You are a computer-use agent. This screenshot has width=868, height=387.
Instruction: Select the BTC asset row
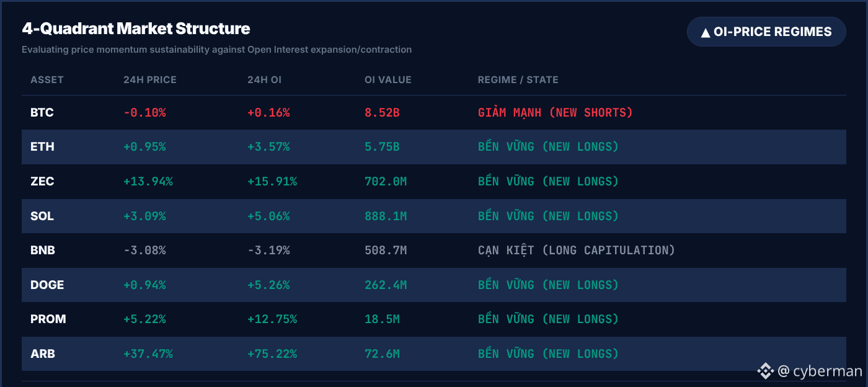point(434,113)
